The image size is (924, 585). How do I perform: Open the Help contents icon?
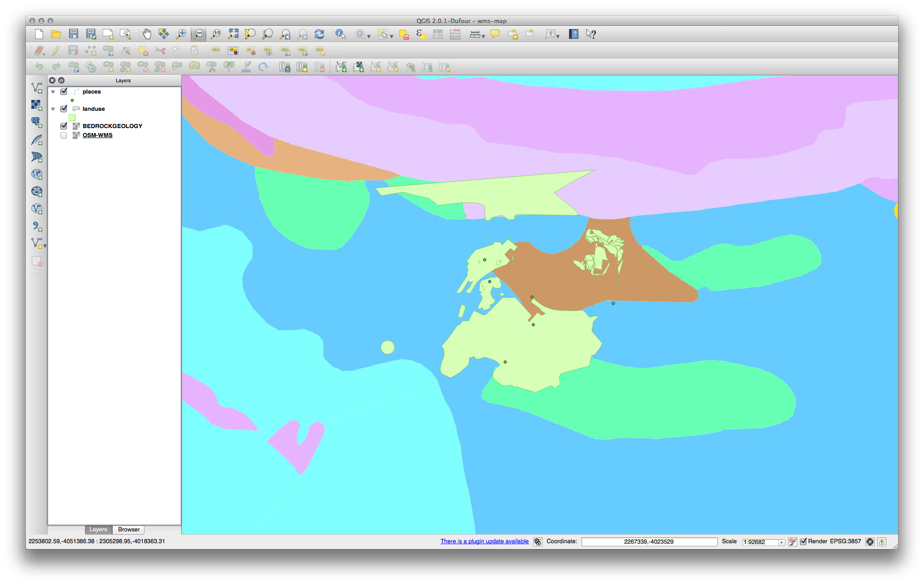click(574, 34)
